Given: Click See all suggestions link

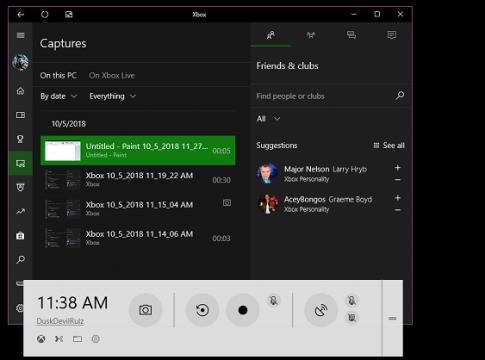Looking at the screenshot, I should pos(389,145).
